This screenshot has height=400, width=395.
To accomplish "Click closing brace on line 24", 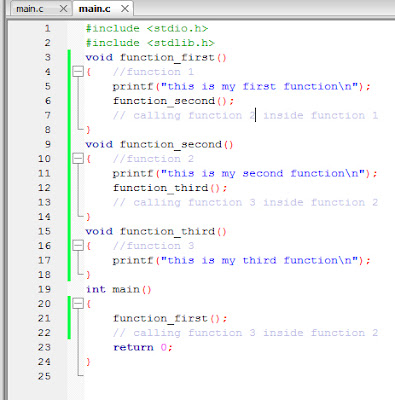I will tap(88, 362).
